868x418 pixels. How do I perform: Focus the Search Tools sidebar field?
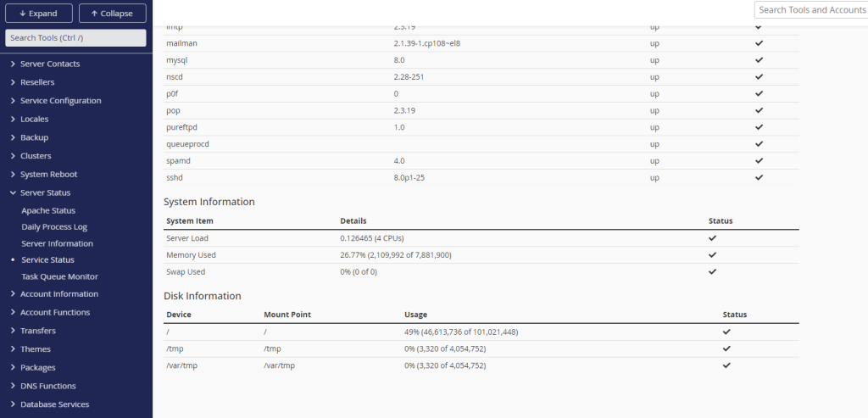pos(75,38)
